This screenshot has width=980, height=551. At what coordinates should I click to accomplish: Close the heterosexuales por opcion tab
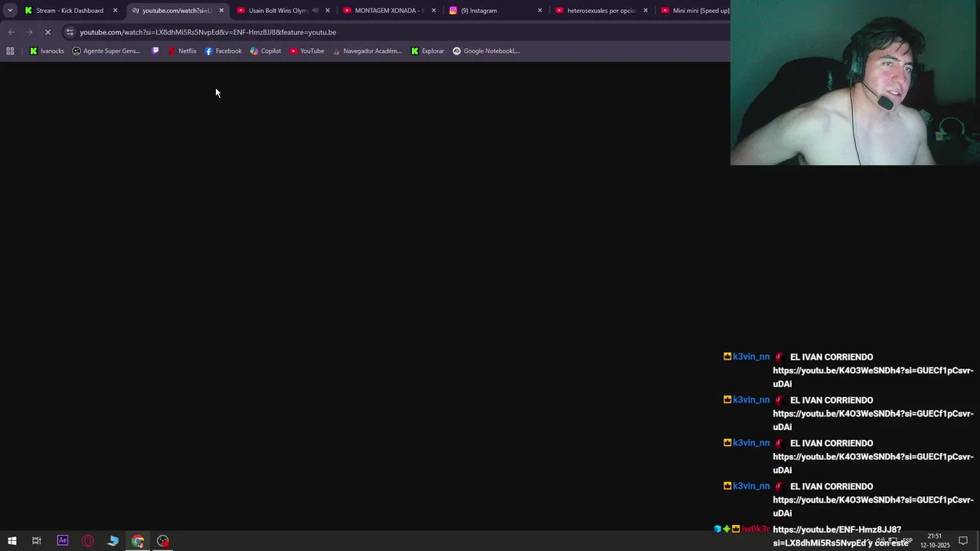pos(645,11)
